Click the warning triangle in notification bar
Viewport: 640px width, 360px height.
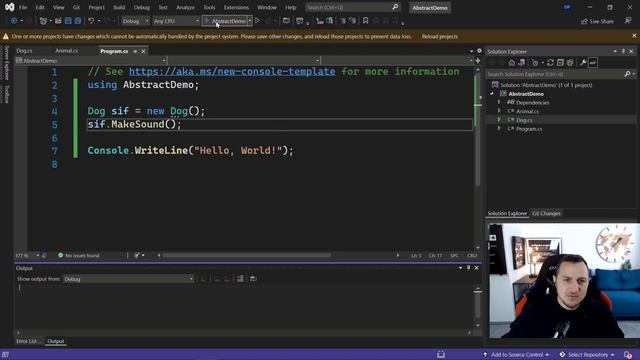coord(6,36)
